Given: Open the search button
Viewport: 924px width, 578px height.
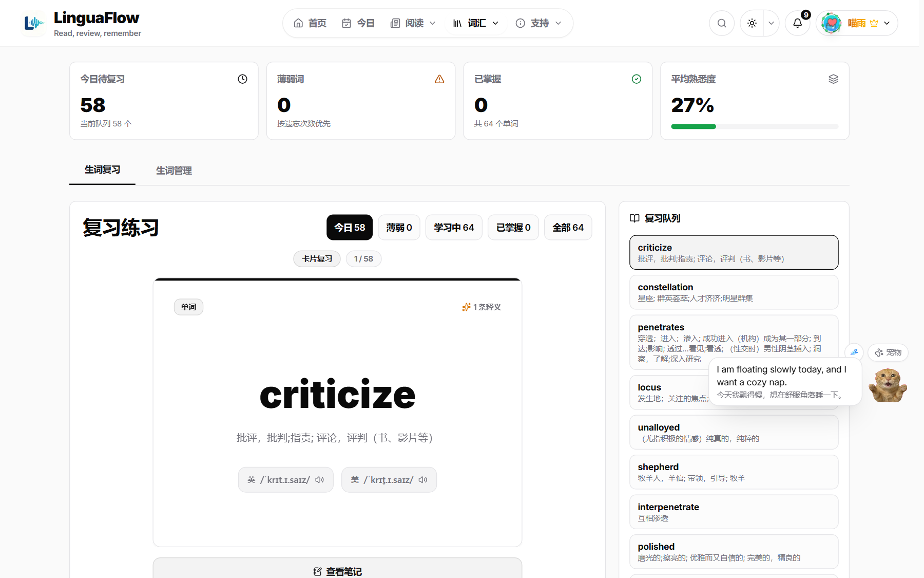Looking at the screenshot, I should [722, 23].
